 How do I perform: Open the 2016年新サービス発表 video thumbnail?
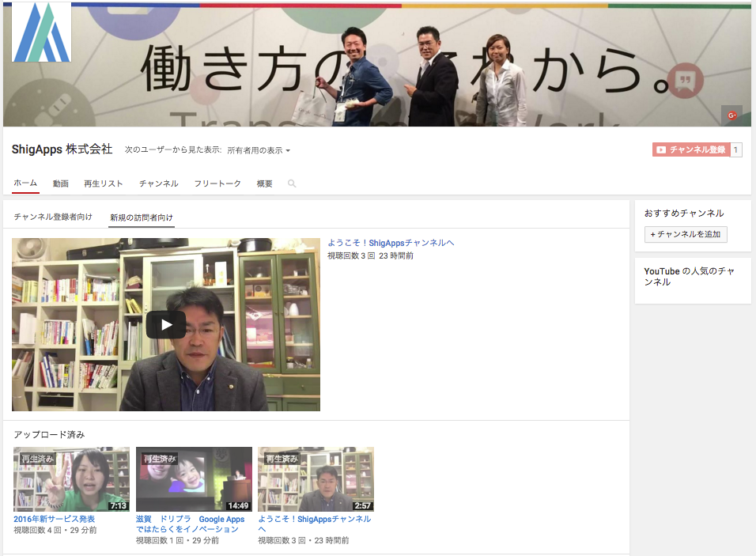tap(71, 478)
